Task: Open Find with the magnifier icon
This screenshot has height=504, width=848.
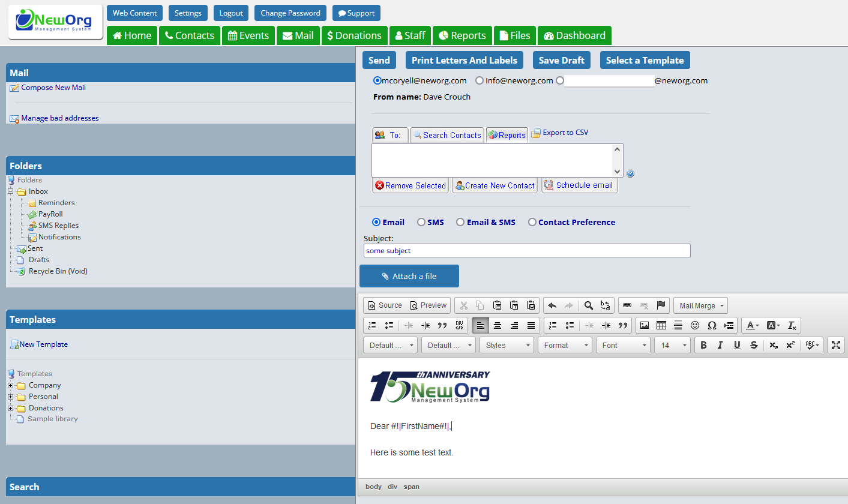Action: 589,305
